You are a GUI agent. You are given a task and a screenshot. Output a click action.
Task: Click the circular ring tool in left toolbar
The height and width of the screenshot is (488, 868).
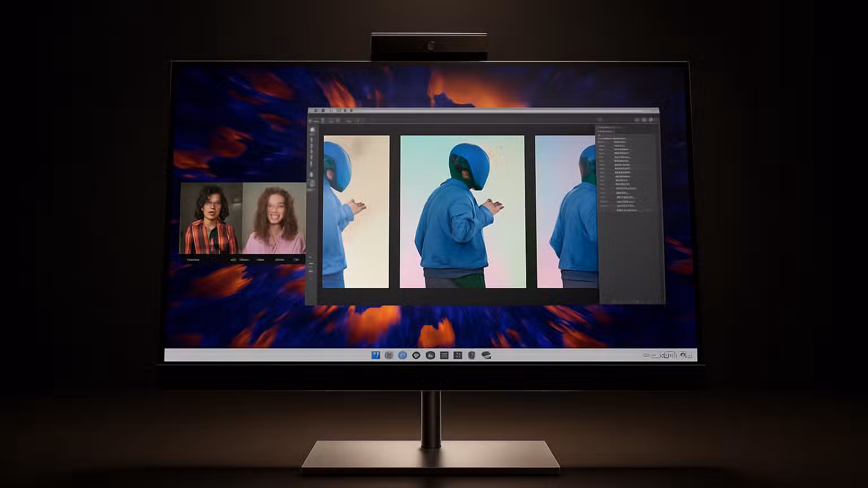(312, 184)
